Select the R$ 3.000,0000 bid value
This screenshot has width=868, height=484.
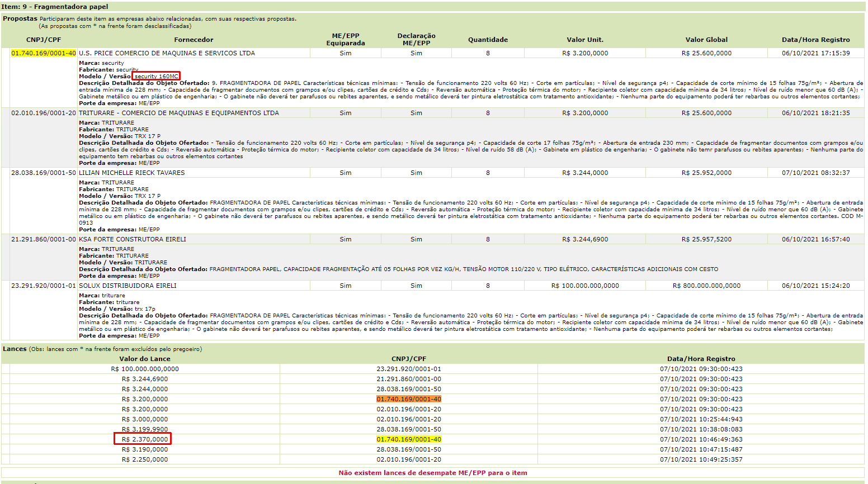pos(144,419)
